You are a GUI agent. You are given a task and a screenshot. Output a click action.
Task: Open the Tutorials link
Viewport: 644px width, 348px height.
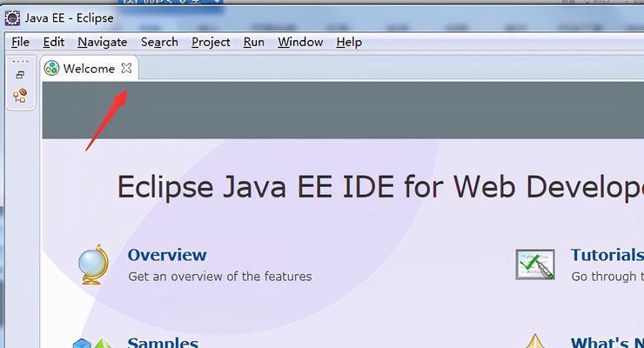click(607, 255)
